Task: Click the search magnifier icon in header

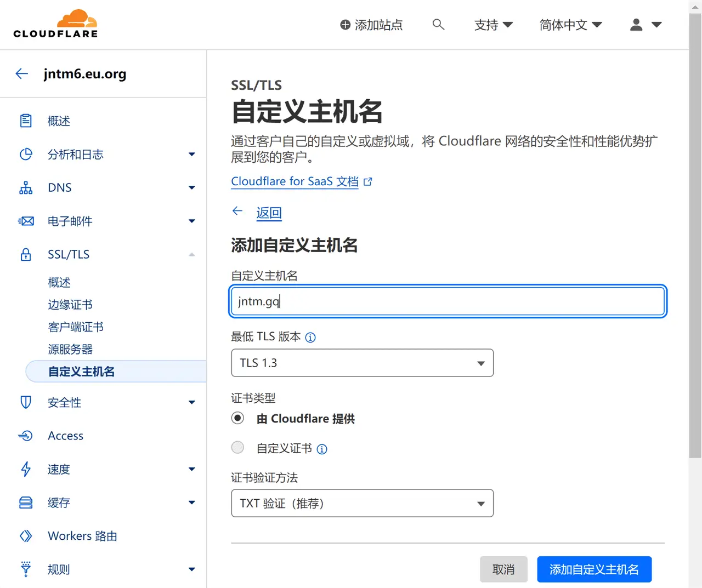Action: 438,25
